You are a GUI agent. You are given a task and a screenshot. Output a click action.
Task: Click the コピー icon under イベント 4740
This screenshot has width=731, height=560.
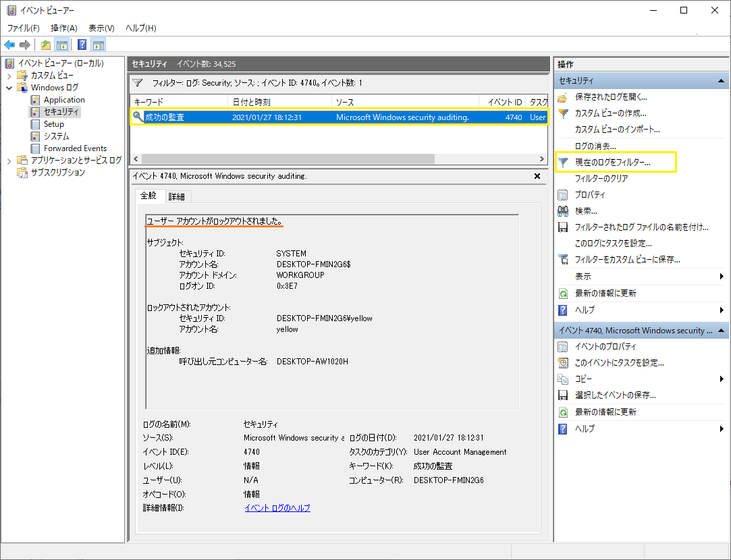click(x=562, y=379)
